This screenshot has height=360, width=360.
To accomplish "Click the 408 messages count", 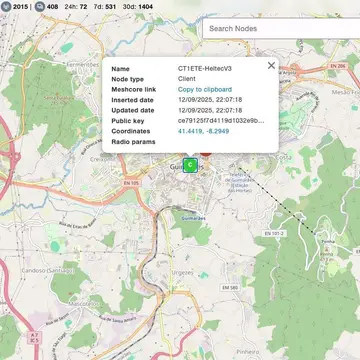I will [x=52, y=7].
